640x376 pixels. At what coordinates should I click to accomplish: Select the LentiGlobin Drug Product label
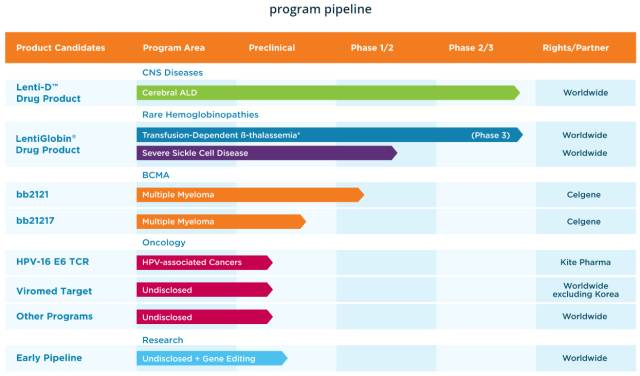[x=48, y=144]
